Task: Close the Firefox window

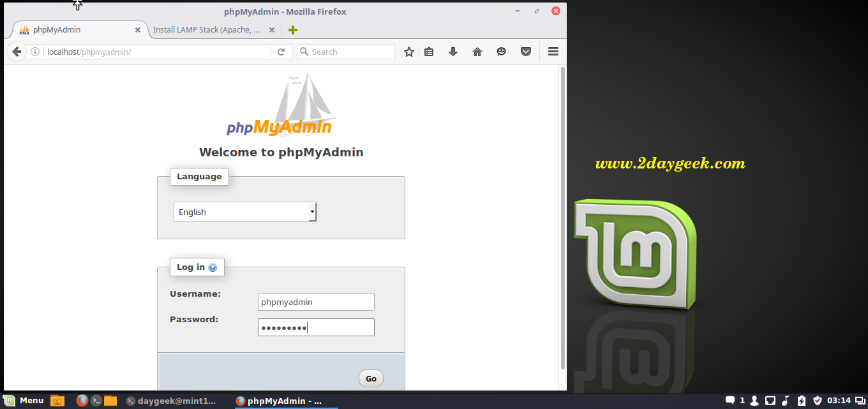Action: pyautogui.click(x=556, y=11)
